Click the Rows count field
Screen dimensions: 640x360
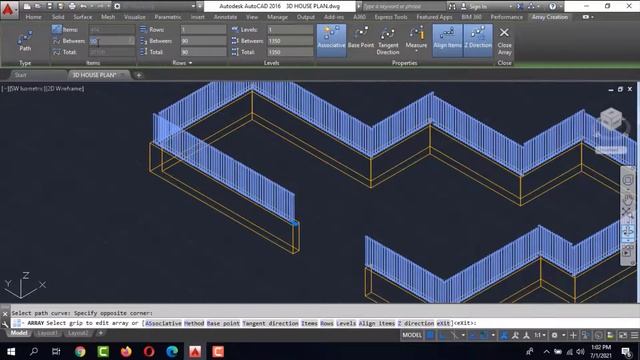[203, 29]
